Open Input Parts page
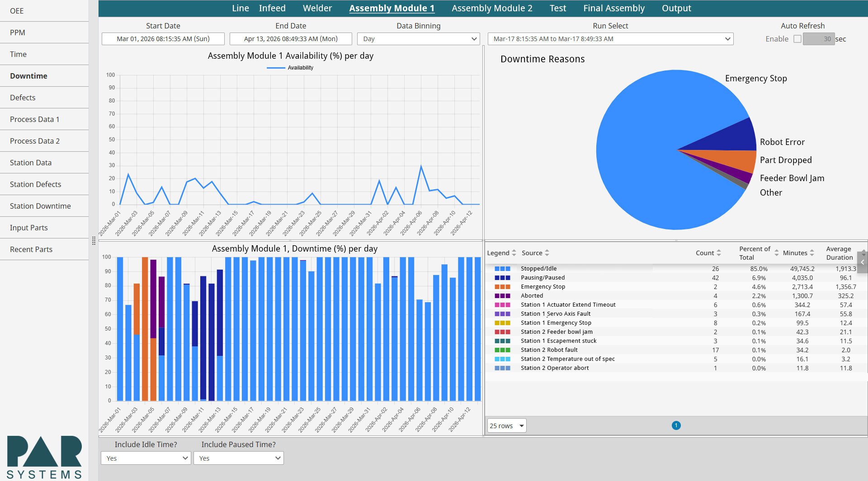The height and width of the screenshot is (481, 868). [44, 228]
